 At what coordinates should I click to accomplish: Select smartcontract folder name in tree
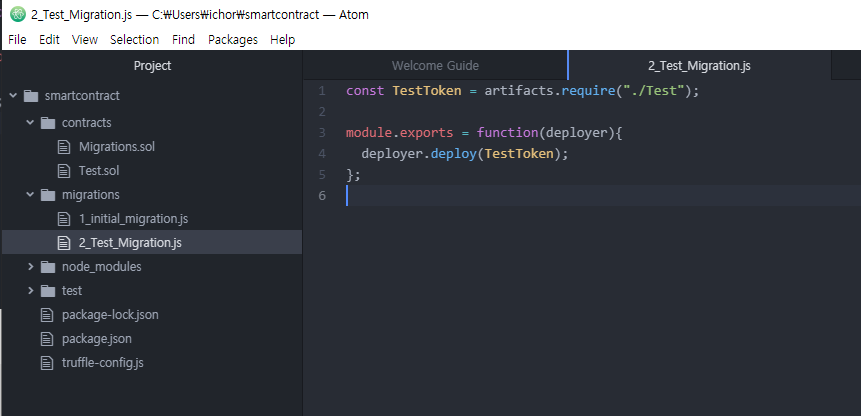tap(82, 96)
